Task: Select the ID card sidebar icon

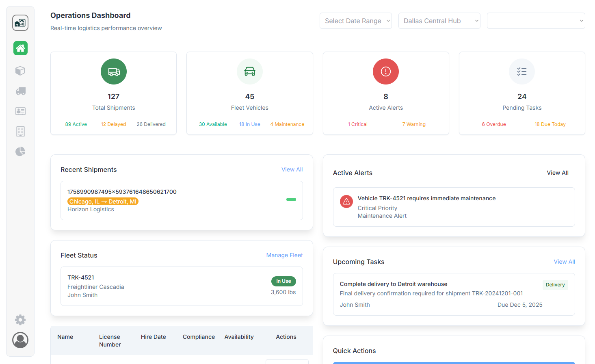Action: click(20, 111)
